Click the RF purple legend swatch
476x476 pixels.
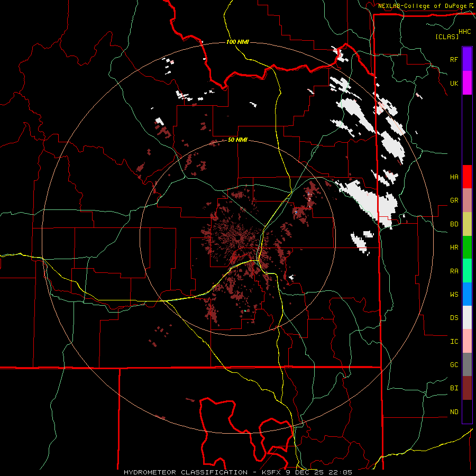(x=467, y=59)
